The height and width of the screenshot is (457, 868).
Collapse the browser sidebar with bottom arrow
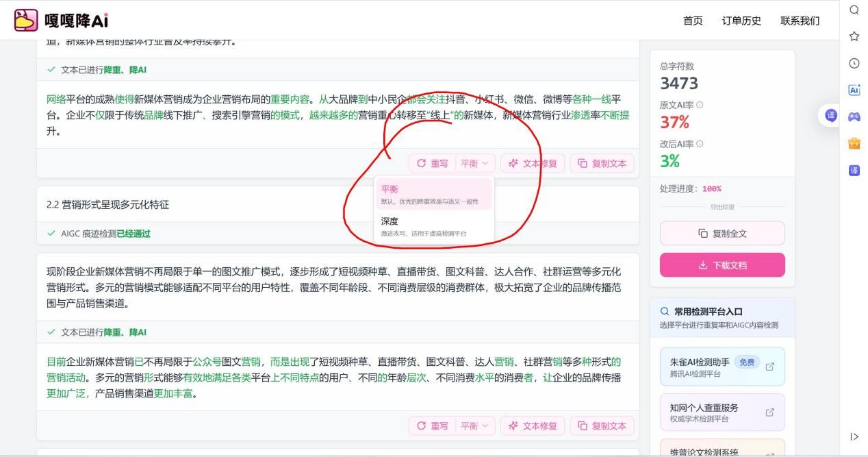(x=854, y=436)
